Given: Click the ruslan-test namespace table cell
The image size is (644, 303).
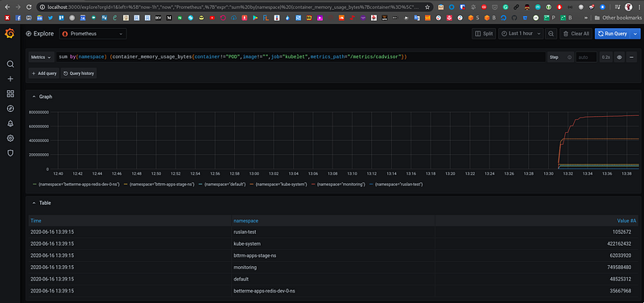Looking at the screenshot, I should click(245, 232).
